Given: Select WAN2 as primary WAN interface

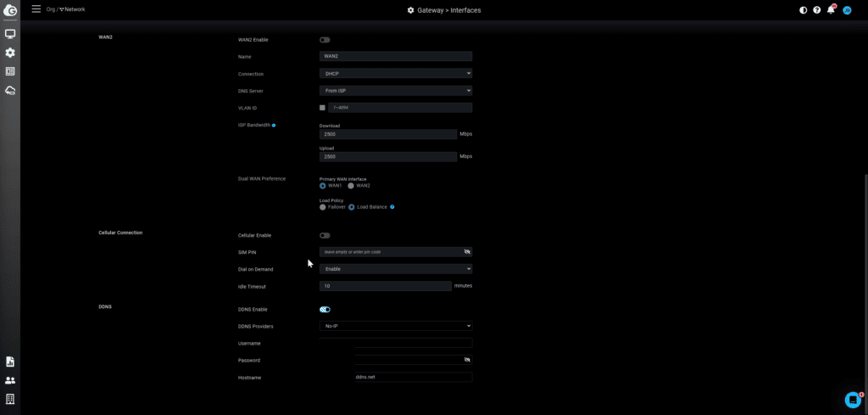Looking at the screenshot, I should (351, 186).
